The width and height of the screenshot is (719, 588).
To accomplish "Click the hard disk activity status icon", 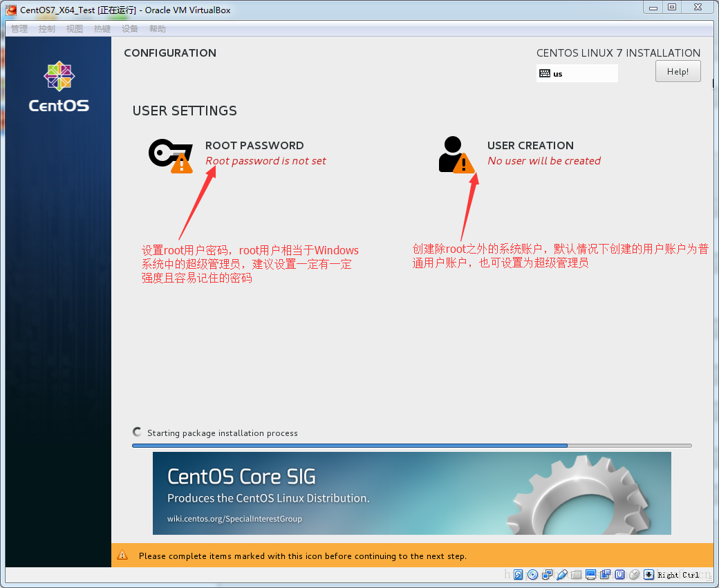I will [x=518, y=574].
